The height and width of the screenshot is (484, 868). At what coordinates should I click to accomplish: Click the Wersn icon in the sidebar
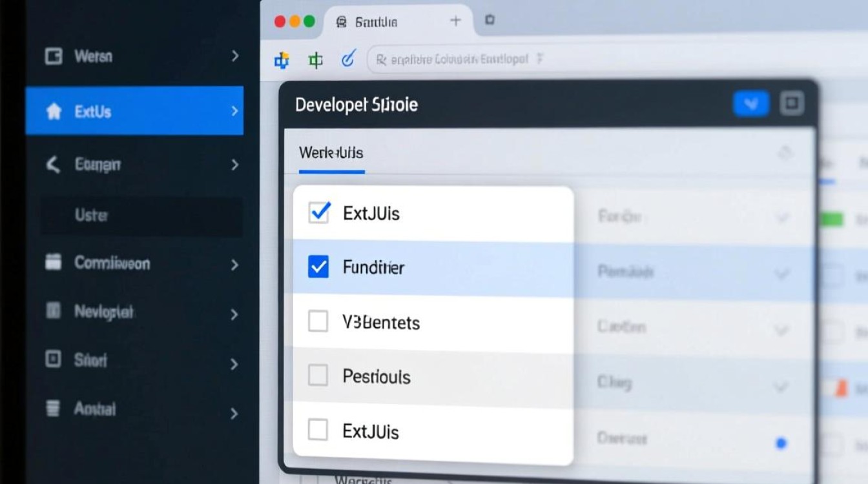[x=54, y=57]
